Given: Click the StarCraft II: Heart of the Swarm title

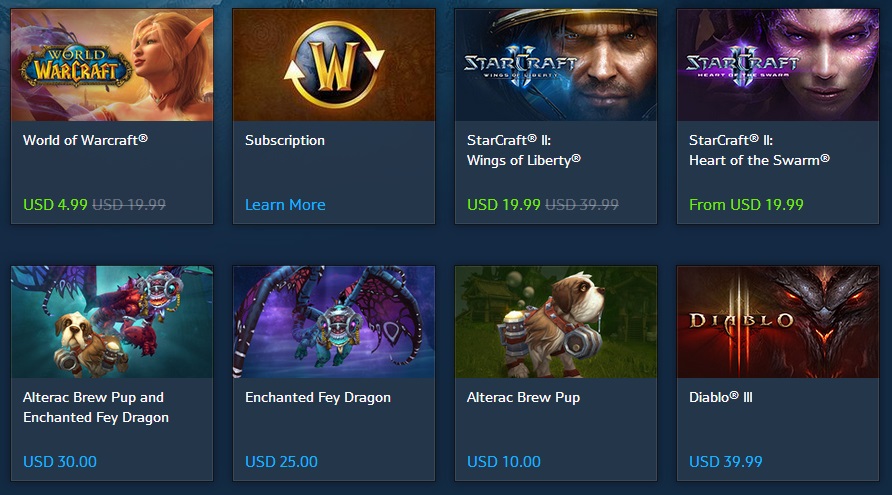Looking at the screenshot, I should click(759, 150).
